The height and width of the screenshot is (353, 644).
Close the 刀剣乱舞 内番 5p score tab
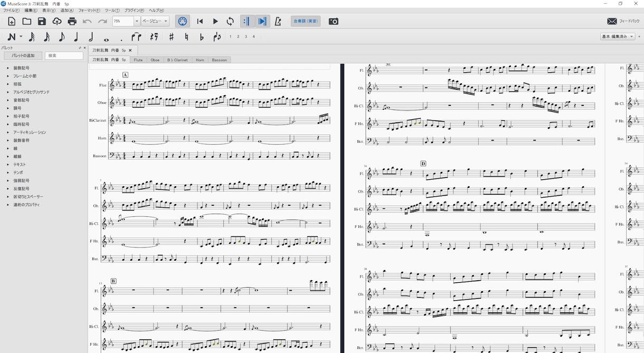[130, 50]
